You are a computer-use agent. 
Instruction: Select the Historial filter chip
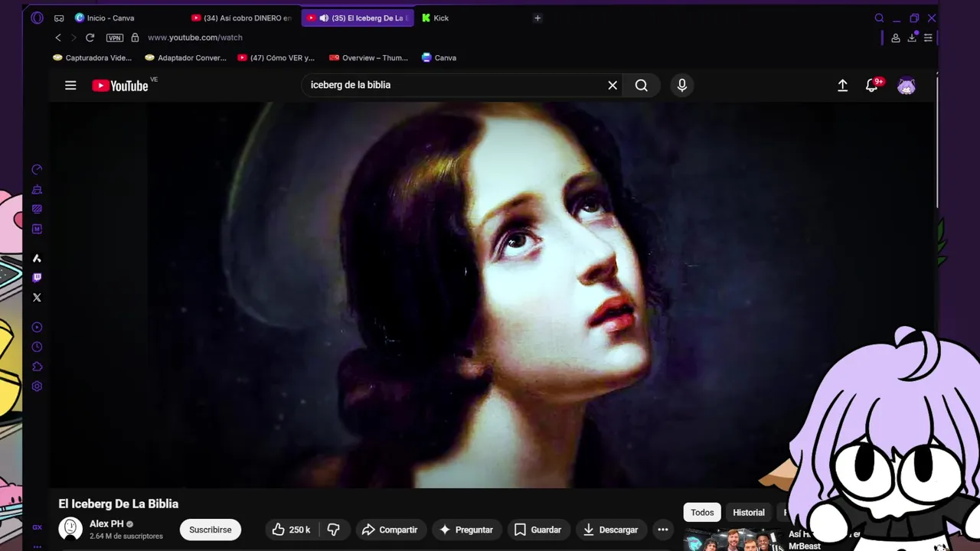(749, 513)
